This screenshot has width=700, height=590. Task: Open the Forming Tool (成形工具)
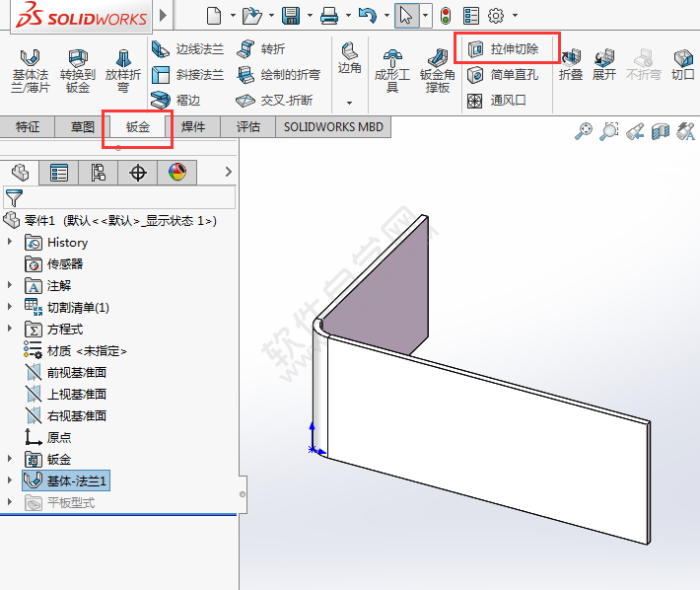pyautogui.click(x=392, y=71)
